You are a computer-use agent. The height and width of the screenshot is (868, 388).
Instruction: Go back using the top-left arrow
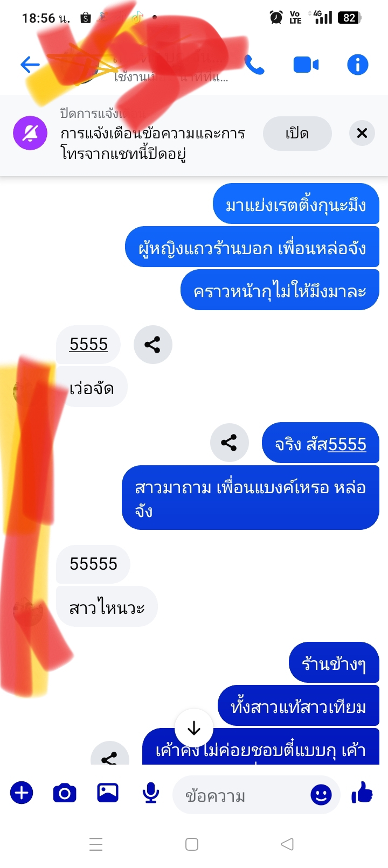30,65
